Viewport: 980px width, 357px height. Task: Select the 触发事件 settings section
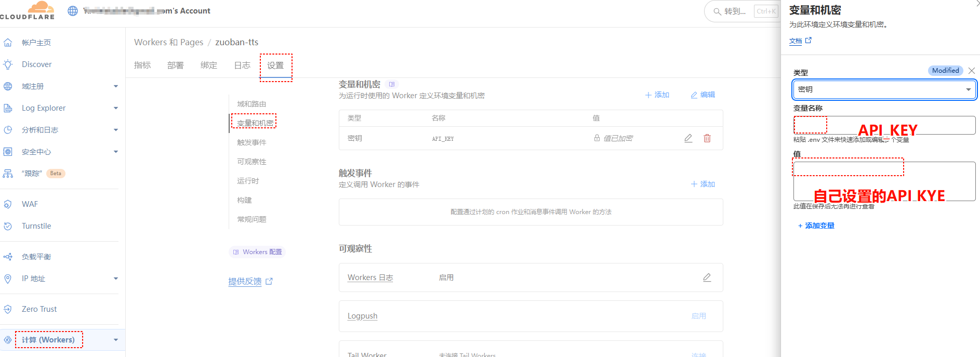pyautogui.click(x=251, y=142)
